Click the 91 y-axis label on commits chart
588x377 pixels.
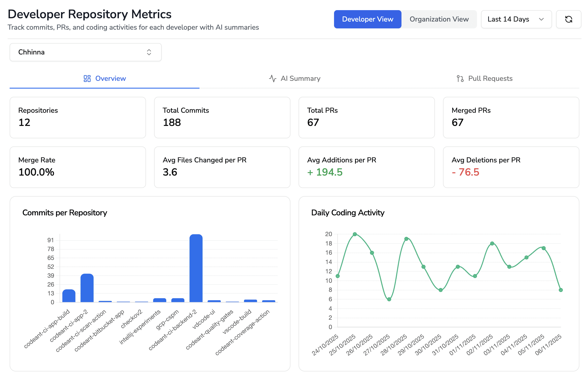pyautogui.click(x=50, y=240)
